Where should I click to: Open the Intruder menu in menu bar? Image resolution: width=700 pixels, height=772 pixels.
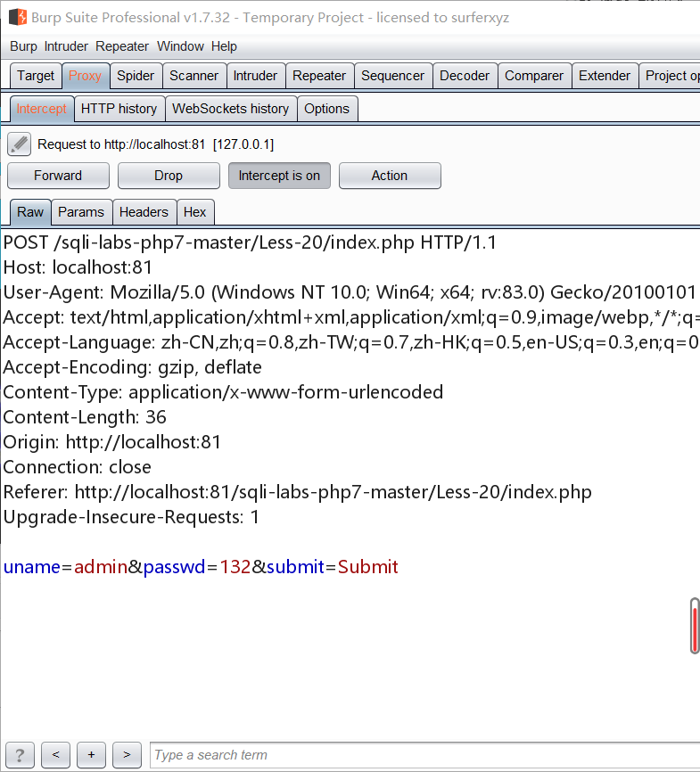pyautogui.click(x=66, y=46)
